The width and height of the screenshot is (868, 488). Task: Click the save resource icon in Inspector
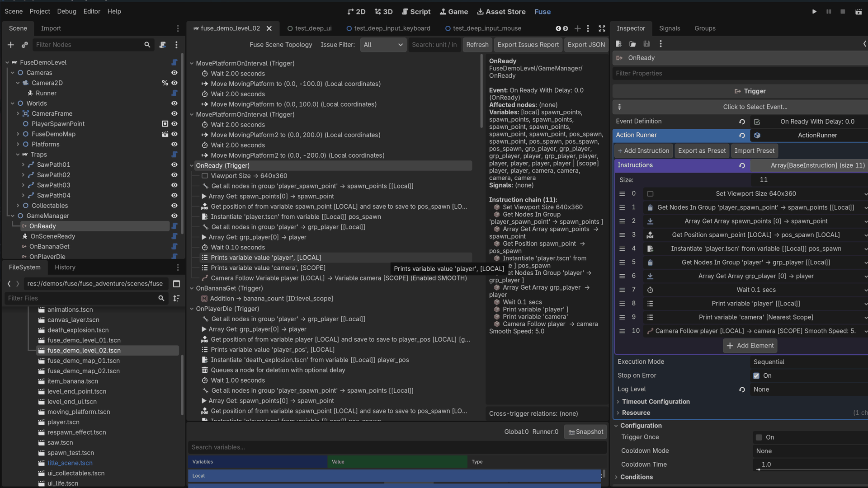pyautogui.click(x=646, y=44)
